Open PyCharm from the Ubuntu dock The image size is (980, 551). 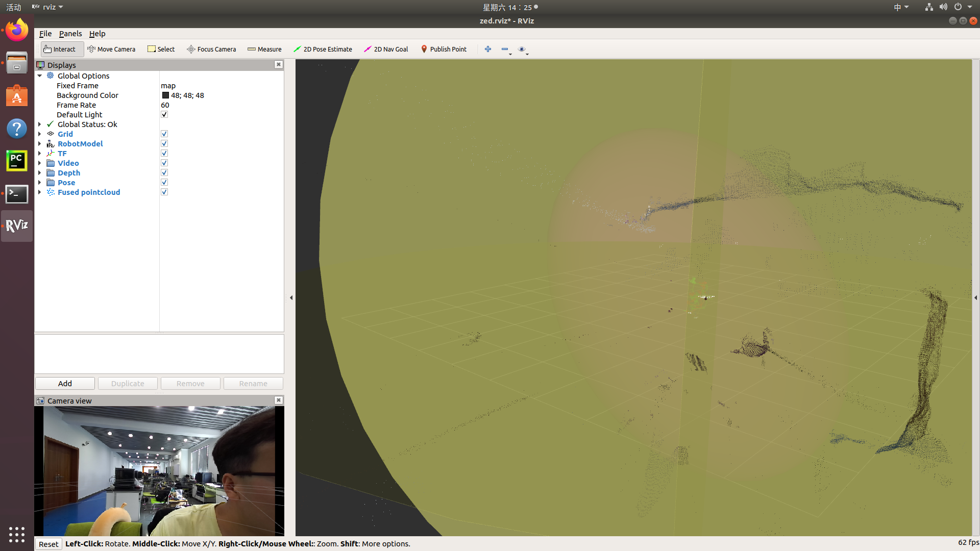[x=16, y=161]
